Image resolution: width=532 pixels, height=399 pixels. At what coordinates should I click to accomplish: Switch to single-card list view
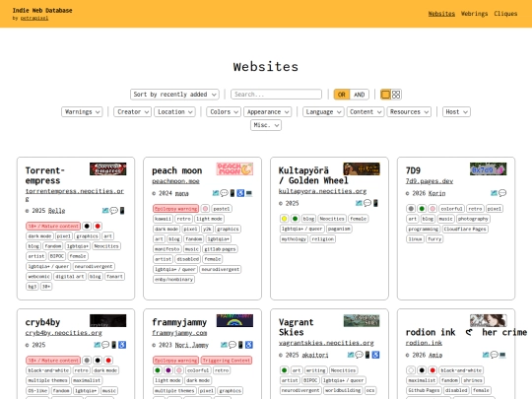click(385, 95)
